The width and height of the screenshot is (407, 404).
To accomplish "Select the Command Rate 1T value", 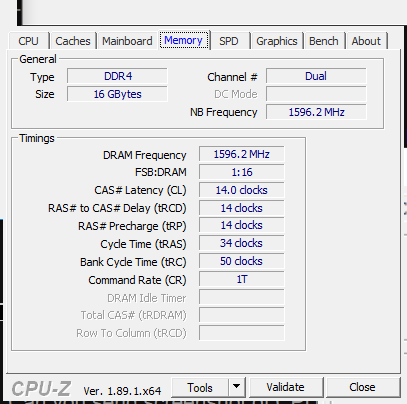I will pos(242,279).
